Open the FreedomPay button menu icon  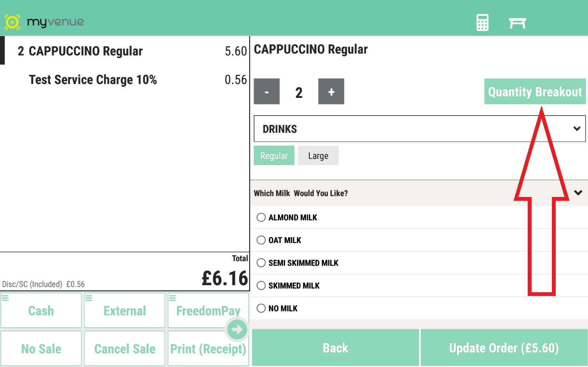pyautogui.click(x=173, y=298)
